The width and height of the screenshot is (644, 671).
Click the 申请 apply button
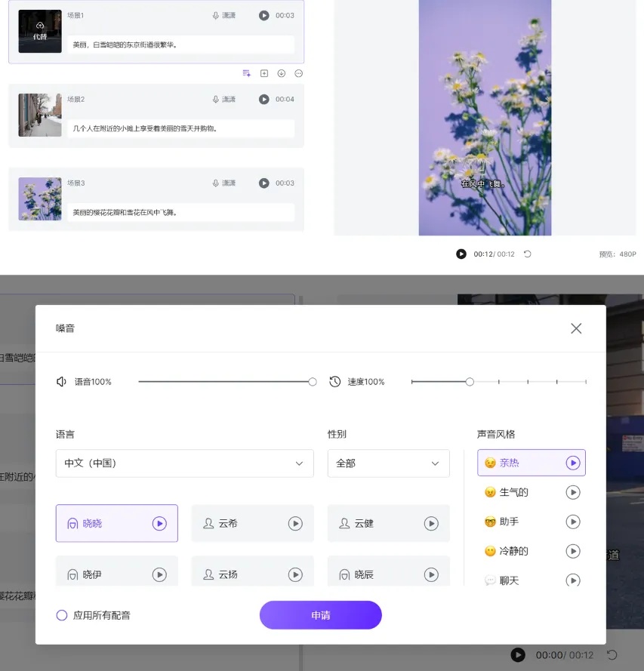click(321, 615)
